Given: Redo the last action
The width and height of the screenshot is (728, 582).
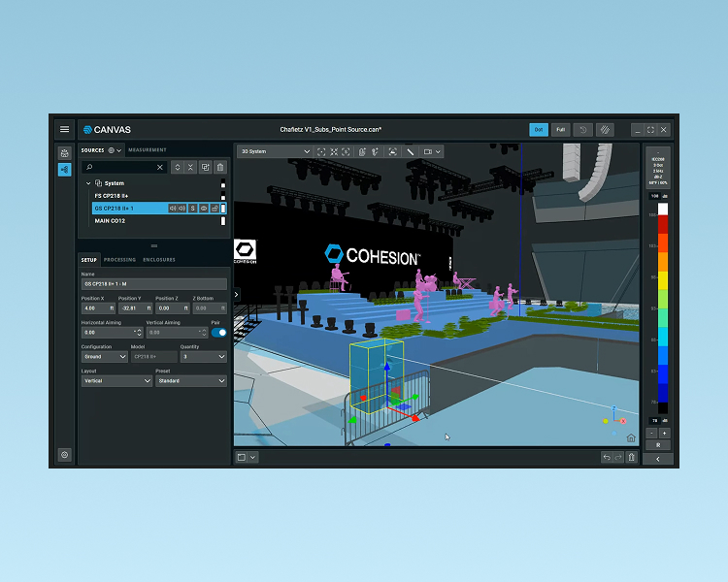Looking at the screenshot, I should 618,457.
